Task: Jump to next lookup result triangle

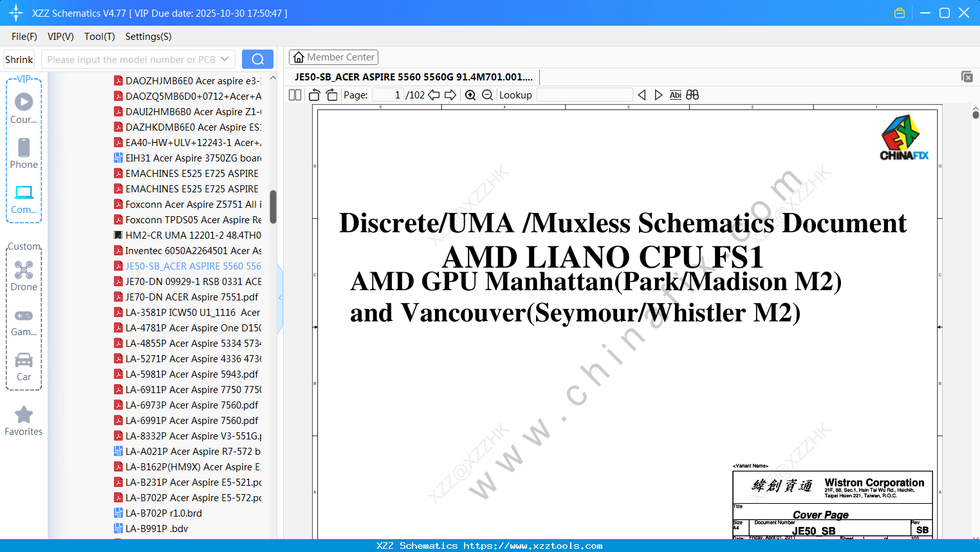Action: tap(658, 95)
